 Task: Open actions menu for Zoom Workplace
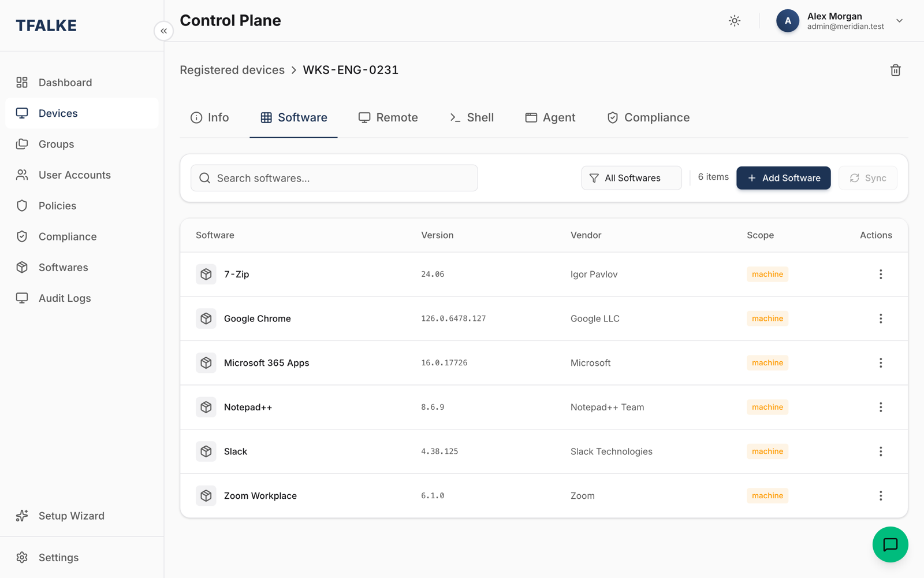[881, 496]
